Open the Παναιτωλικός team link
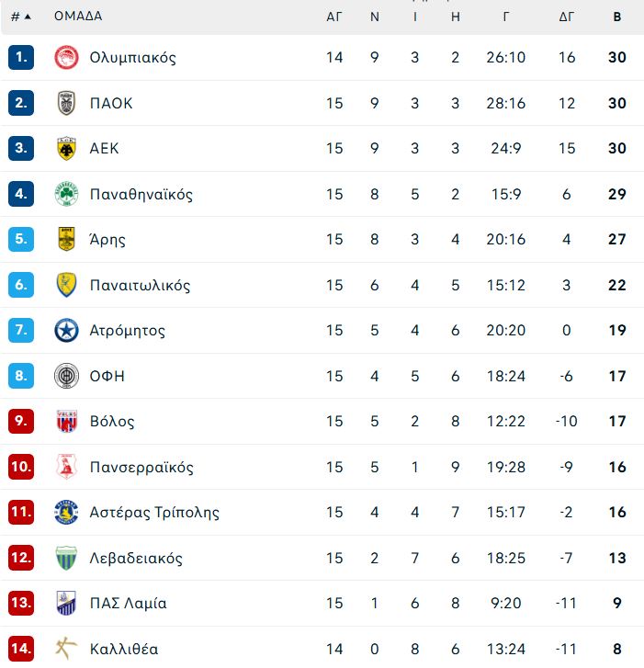This screenshot has width=644, height=668. tap(141, 285)
